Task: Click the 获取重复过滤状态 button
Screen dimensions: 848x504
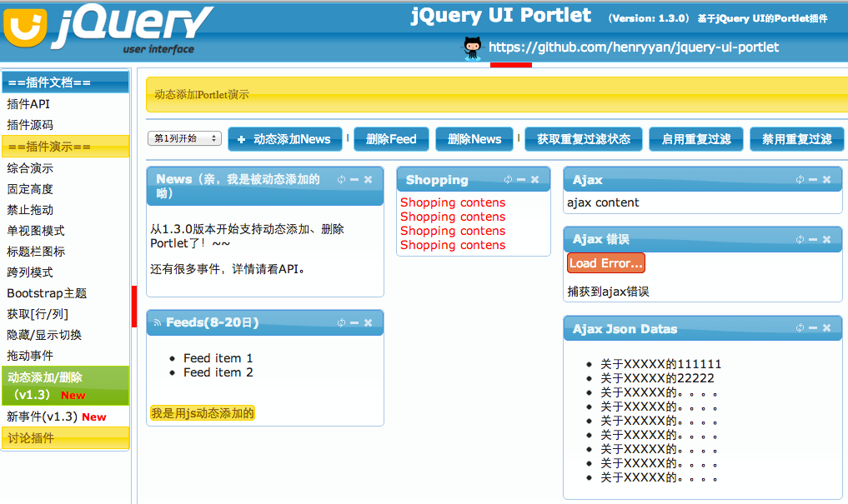Action: click(584, 139)
